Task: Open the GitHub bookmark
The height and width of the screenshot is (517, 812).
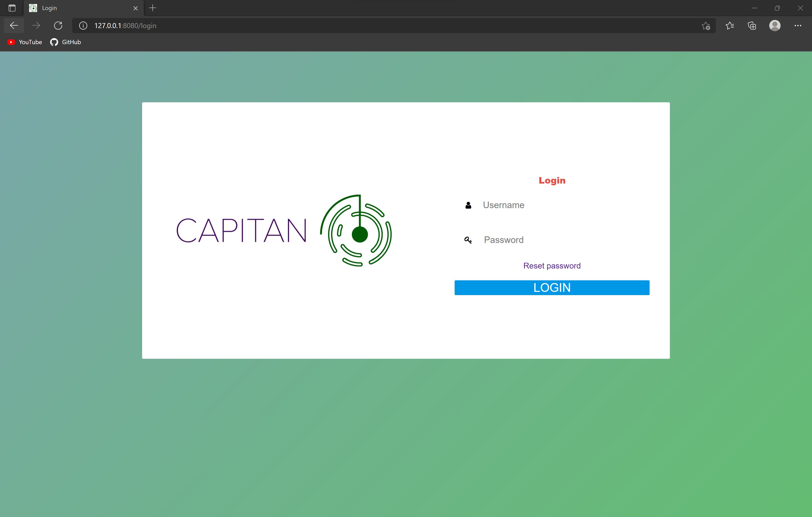Action: coord(66,42)
